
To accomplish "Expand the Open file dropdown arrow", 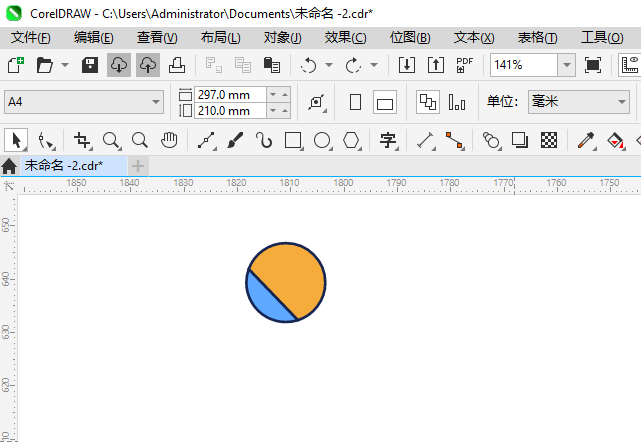I will coord(65,65).
